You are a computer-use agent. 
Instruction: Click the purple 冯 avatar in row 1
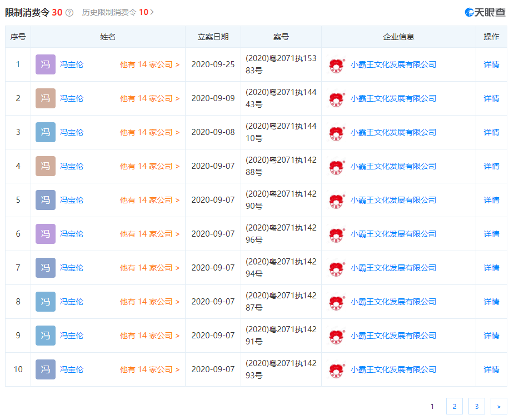point(46,64)
